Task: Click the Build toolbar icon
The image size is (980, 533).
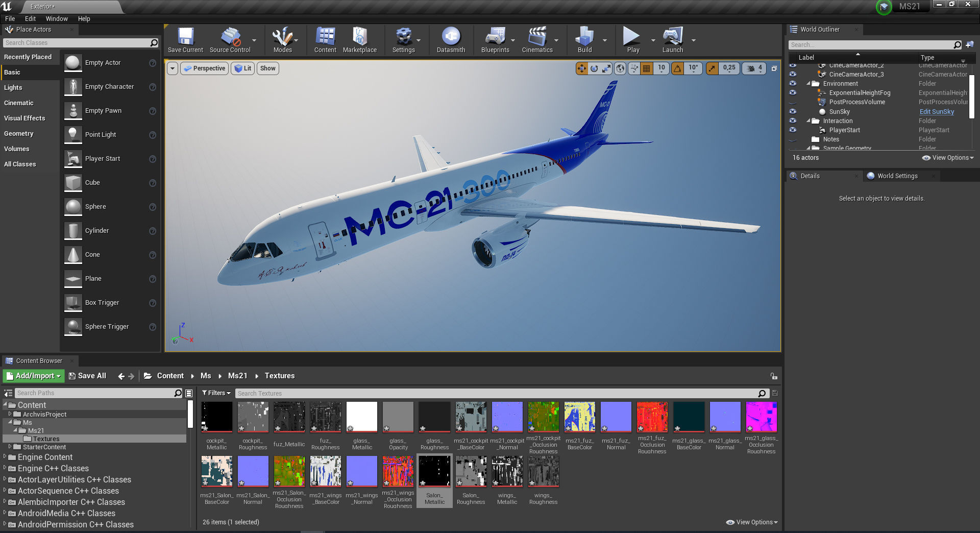Action: pos(584,40)
